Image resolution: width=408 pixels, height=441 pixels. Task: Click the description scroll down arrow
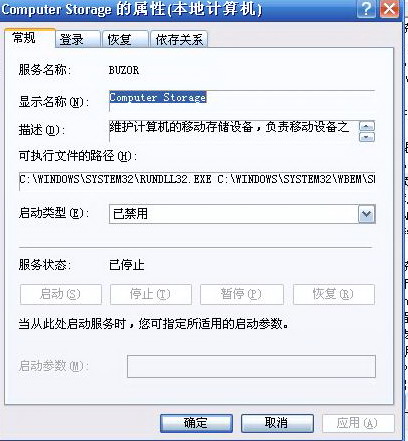tap(367, 137)
